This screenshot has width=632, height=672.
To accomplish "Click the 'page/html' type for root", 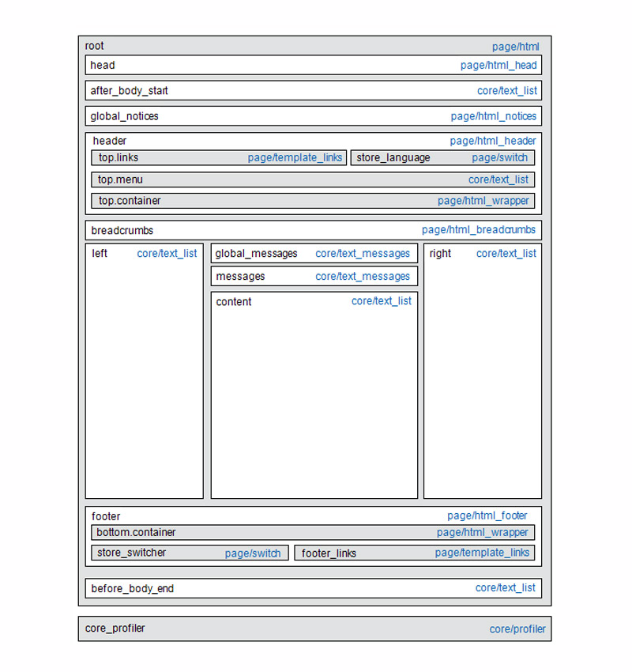I will click(515, 47).
